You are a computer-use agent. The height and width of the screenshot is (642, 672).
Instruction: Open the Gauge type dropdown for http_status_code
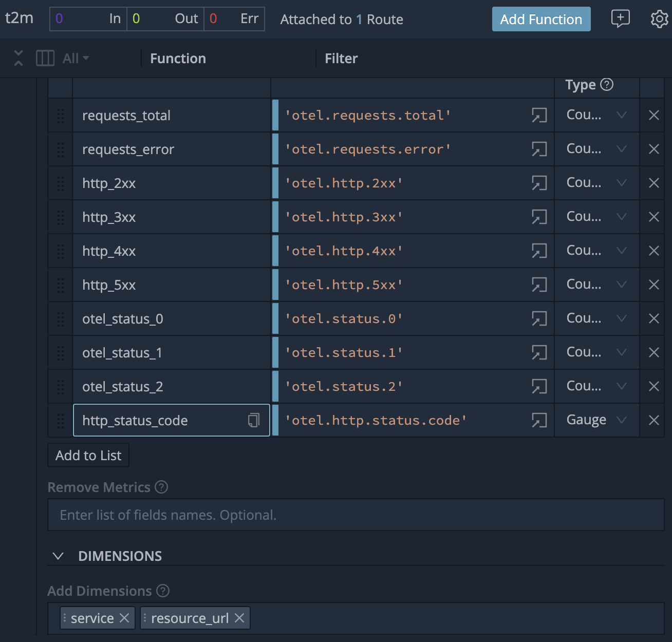pyautogui.click(x=596, y=420)
